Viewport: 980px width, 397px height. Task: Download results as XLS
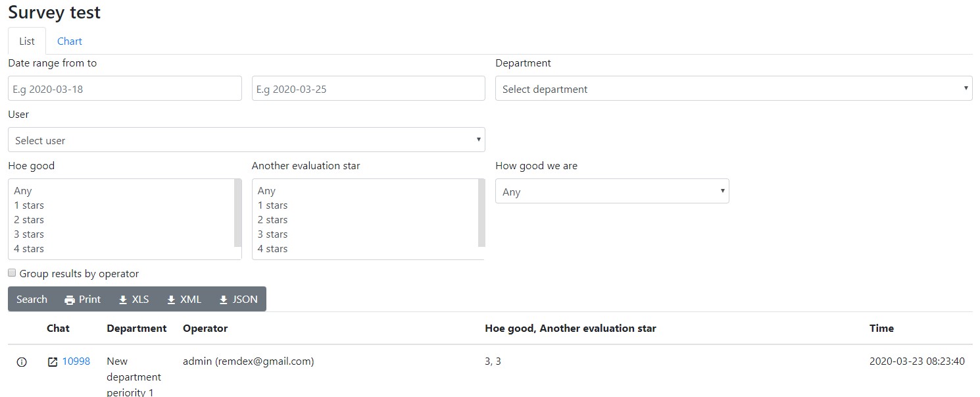point(134,300)
